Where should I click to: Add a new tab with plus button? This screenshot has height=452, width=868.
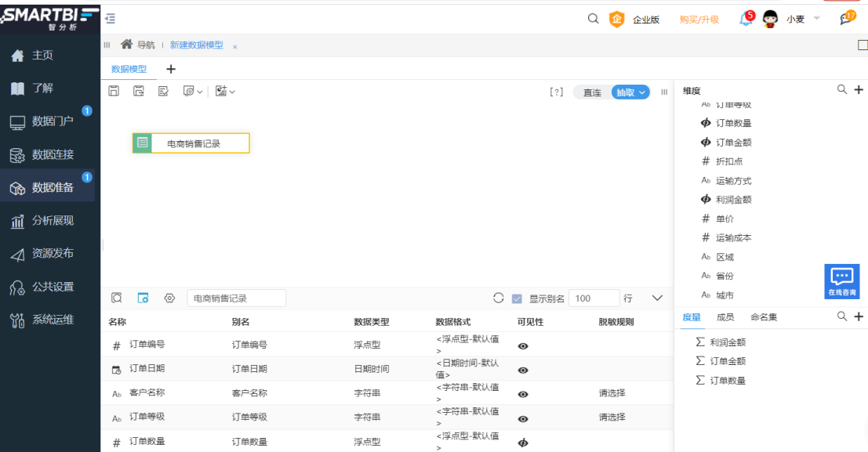point(171,69)
